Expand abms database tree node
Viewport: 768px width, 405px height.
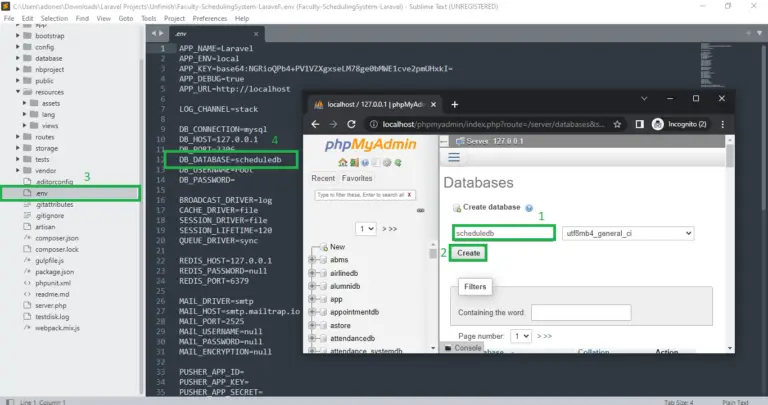312,260
